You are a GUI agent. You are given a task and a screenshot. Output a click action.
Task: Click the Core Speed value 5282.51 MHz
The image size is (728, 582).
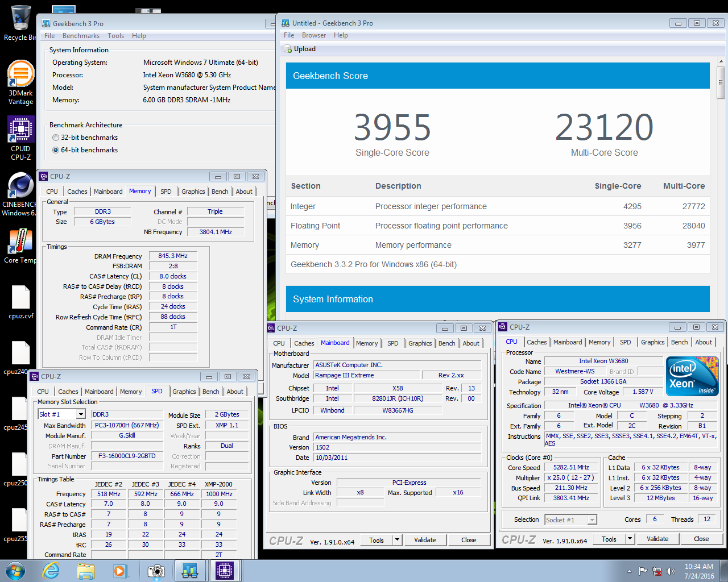(572, 467)
